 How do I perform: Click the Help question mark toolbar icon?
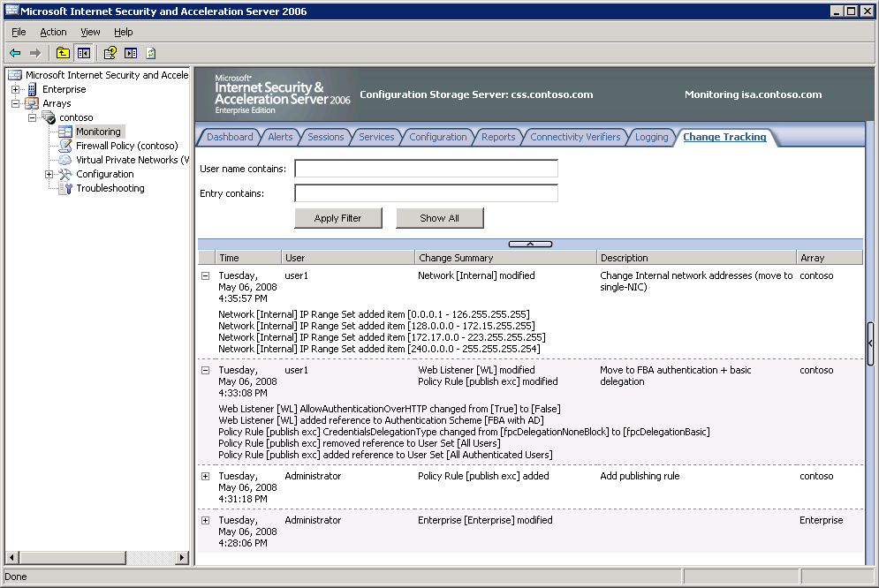click(110, 53)
